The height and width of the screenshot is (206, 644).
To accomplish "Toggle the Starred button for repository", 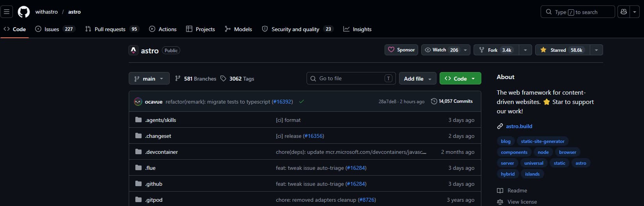I will click(562, 50).
